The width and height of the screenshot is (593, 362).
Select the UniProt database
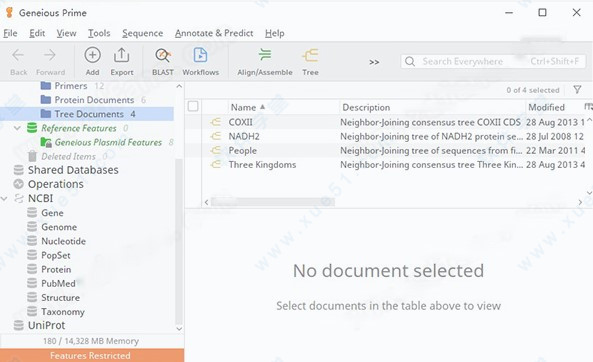pos(46,325)
